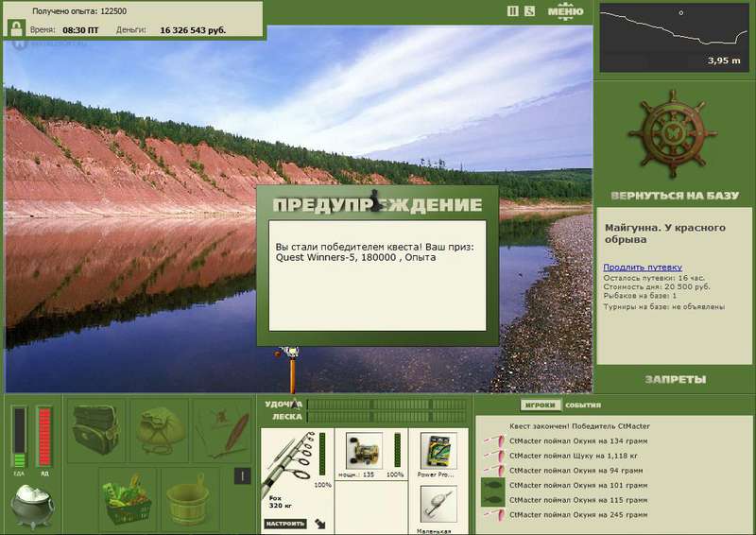Switch to the СОБЫТИЯ tab
This screenshot has height=535, width=756.
[583, 406]
